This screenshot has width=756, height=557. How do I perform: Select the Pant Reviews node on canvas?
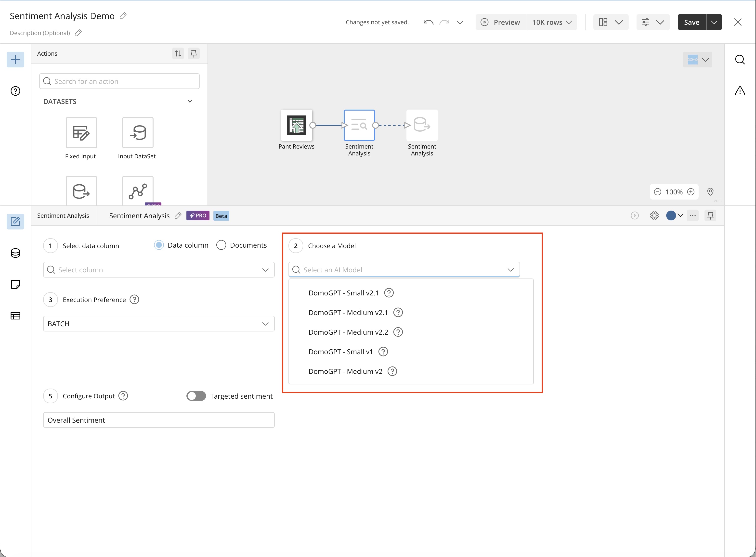click(297, 125)
